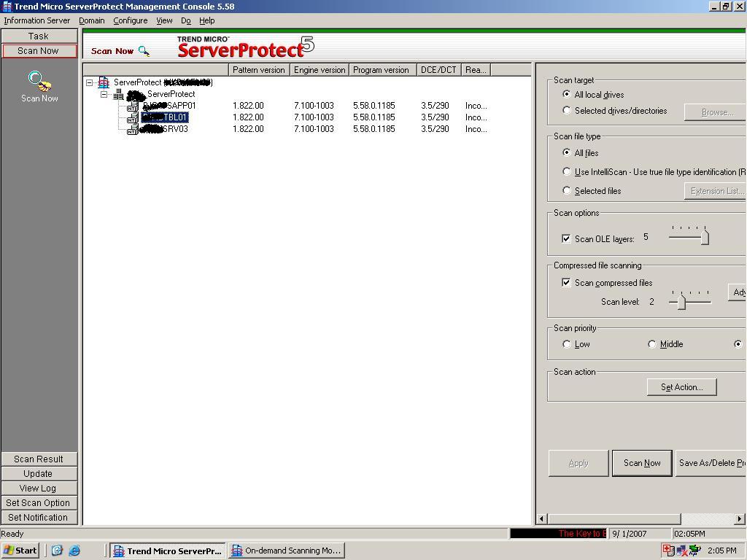Uncheck Scan compressed files
This screenshot has width=747, height=560.
point(567,283)
